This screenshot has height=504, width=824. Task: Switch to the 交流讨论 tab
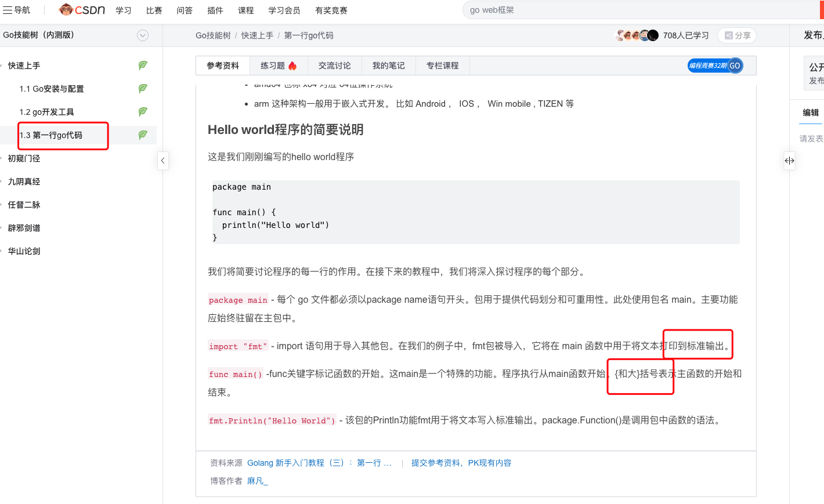click(x=334, y=66)
